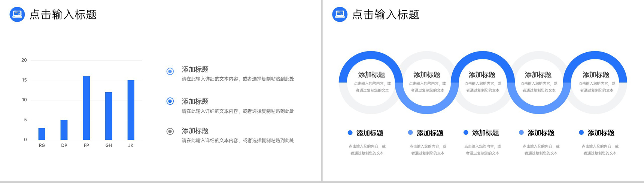Edit 添加标题 next to the light blue radio icon
644x183 pixels.
[x=195, y=69]
